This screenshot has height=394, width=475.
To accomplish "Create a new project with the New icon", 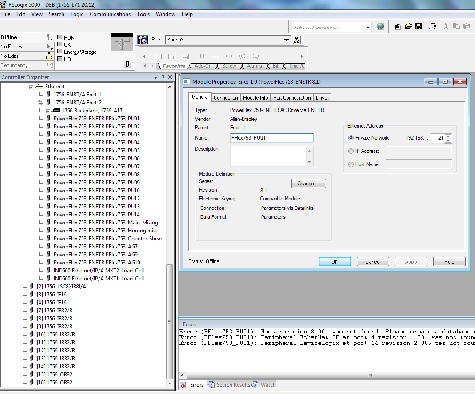I will [397, 26].
